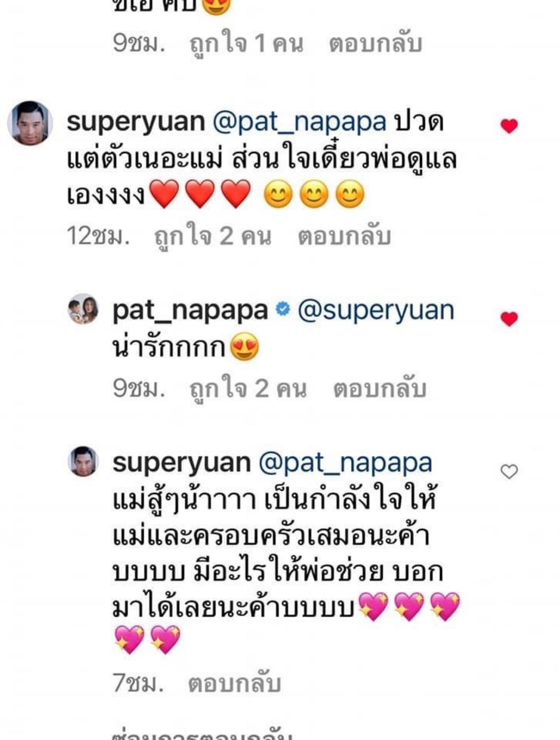This screenshot has width=560, height=740.
Task: Open superyuan's small avatar on last reply
Action: click(x=83, y=462)
